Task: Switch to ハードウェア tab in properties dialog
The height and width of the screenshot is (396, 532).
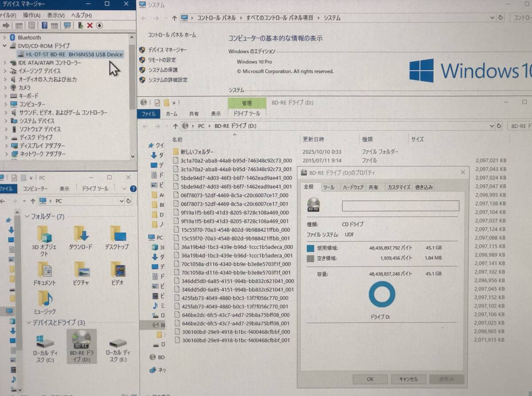Action: click(353, 187)
